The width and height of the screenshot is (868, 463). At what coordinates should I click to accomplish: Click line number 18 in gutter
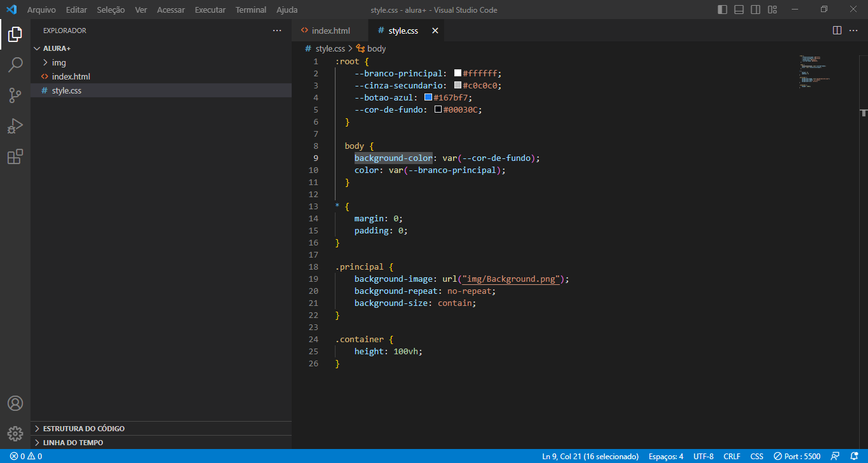[x=313, y=267]
